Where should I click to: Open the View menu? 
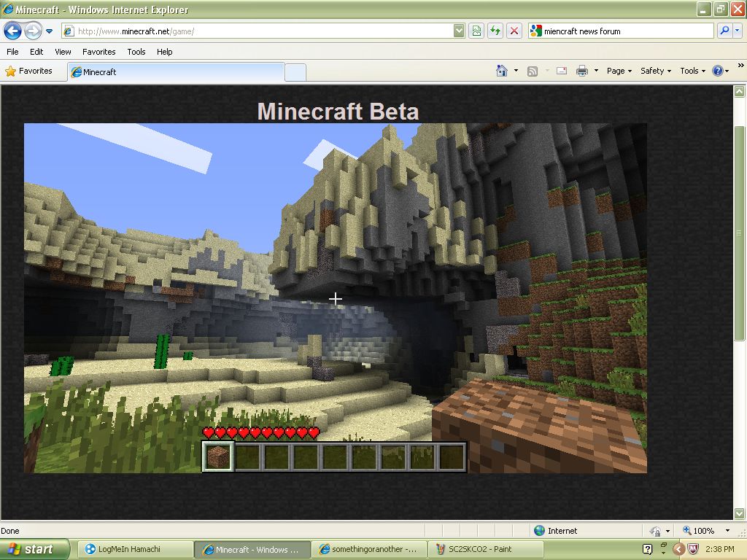point(63,52)
